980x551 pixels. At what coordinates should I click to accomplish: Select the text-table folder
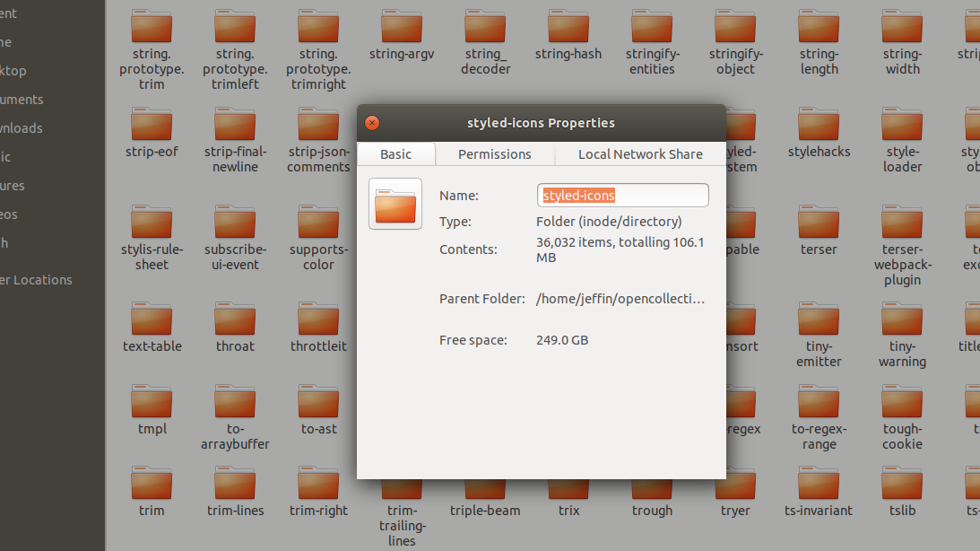152,328
